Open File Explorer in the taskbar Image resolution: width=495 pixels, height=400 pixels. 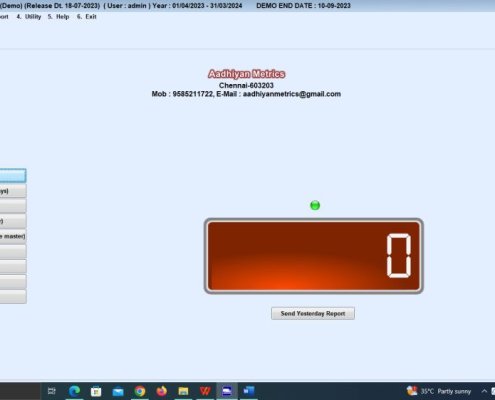coord(183,391)
